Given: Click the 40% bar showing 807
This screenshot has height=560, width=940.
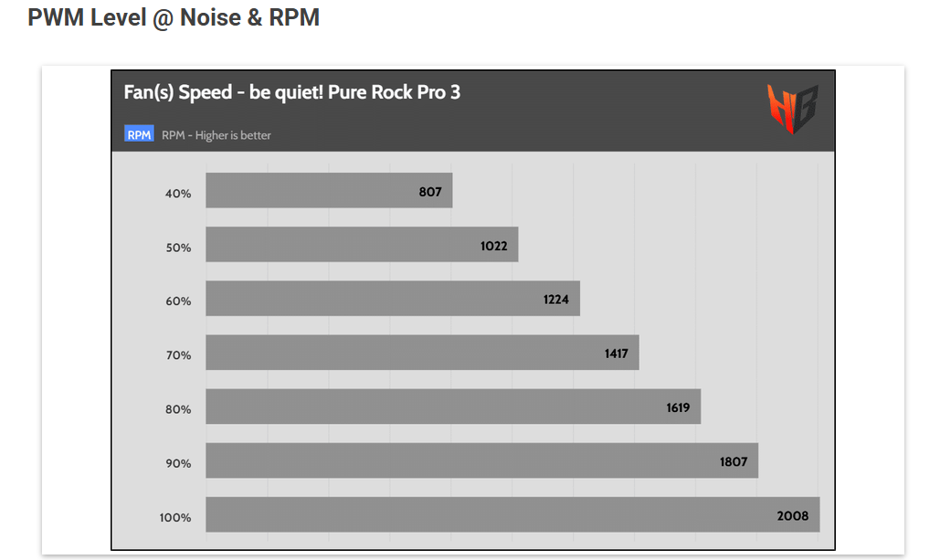Looking at the screenshot, I should coord(329,191).
